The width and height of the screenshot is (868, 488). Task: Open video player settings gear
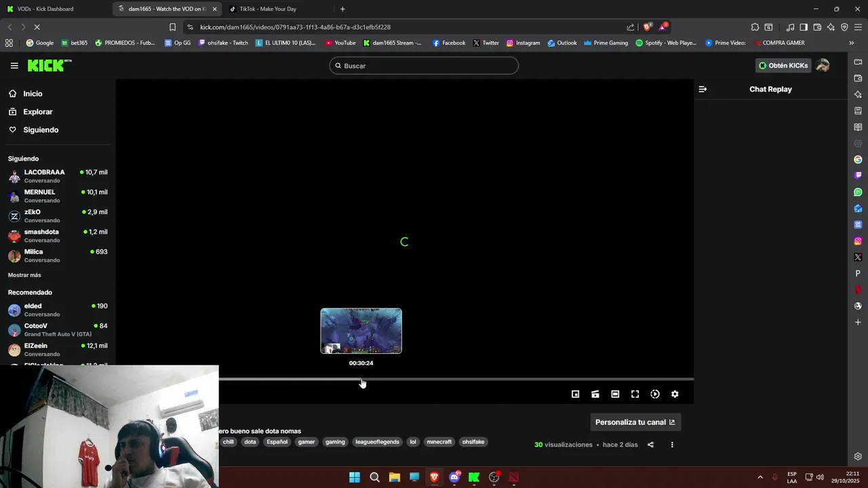(x=675, y=394)
